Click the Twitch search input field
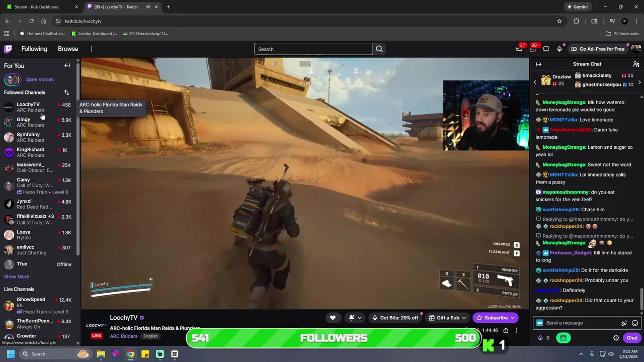Screen dimensions: 644x362 313,49
